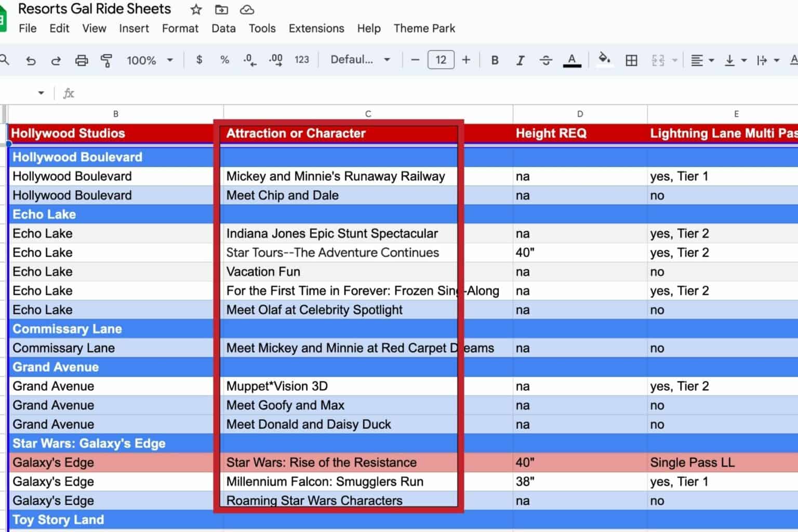The image size is (798, 532).
Task: Open the Theme Park menu
Action: [424, 29]
